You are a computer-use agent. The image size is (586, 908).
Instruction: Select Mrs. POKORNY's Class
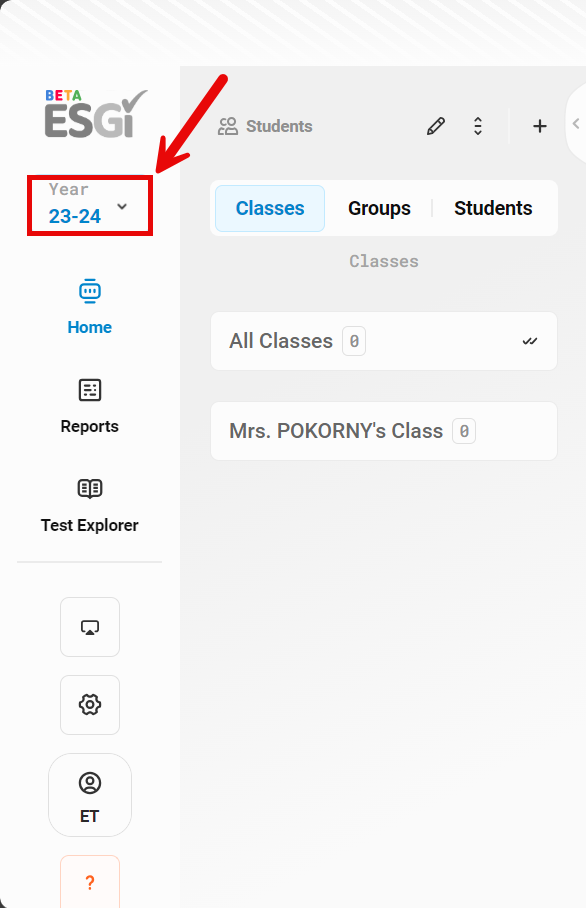384,431
